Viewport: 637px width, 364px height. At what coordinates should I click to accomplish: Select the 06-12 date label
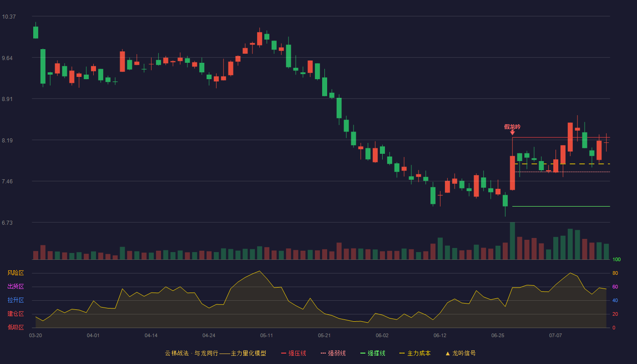[x=440, y=335]
